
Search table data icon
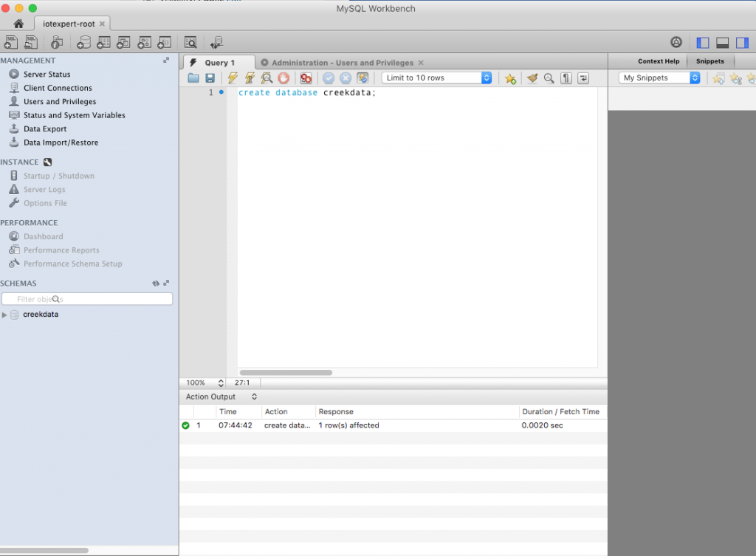point(191,42)
